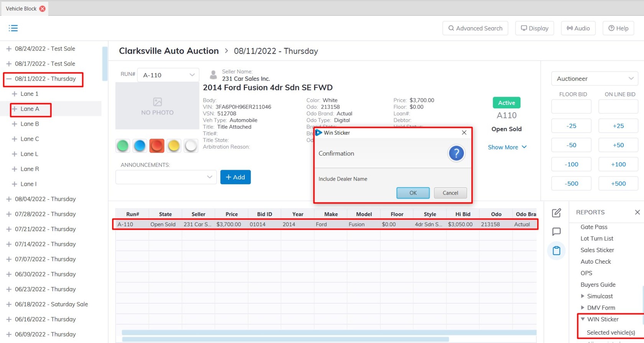Open the RUN# A-110 dropdown
644x343 pixels.
[168, 75]
